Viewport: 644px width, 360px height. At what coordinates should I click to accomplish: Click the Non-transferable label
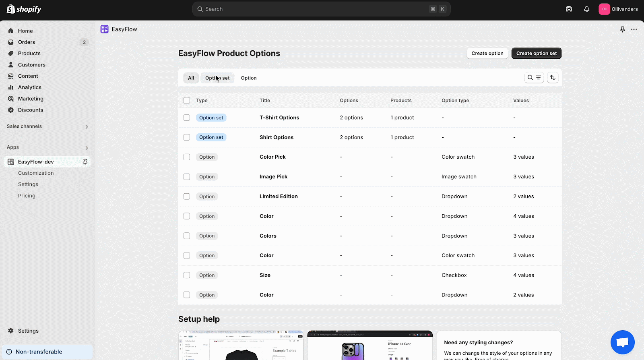click(39, 352)
